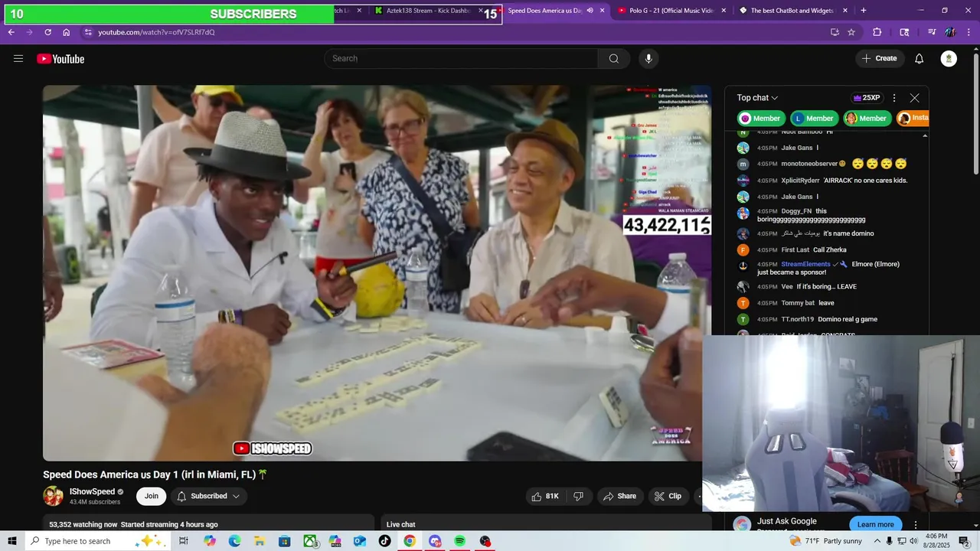Click the YouTube search input field

tap(462, 59)
